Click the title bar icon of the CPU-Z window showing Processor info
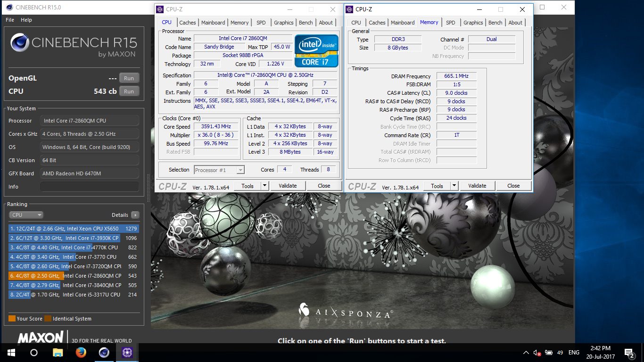644x362 pixels. 160,9
